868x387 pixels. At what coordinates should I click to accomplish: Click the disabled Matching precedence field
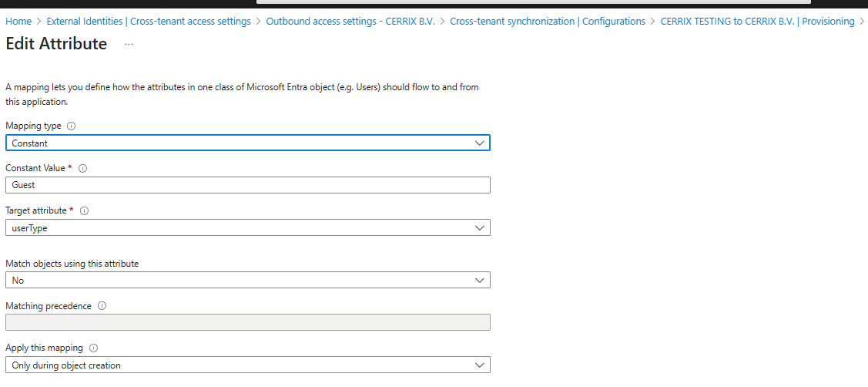coord(247,322)
